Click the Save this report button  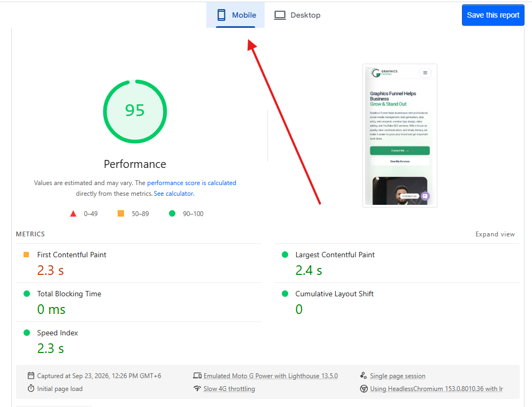click(x=493, y=15)
